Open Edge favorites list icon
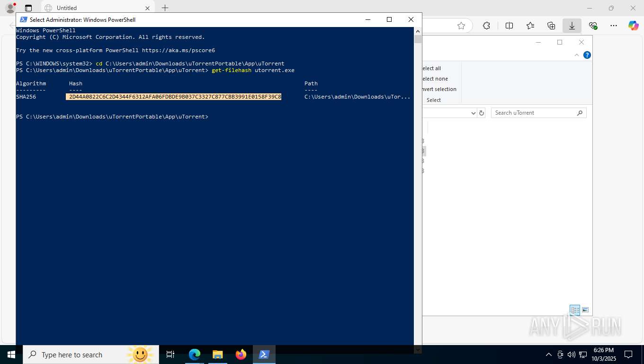 click(x=530, y=26)
